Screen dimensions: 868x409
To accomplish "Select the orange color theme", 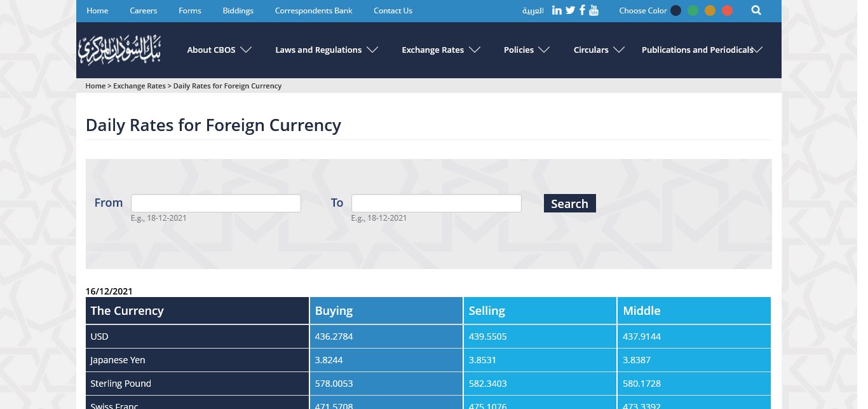I will (710, 11).
